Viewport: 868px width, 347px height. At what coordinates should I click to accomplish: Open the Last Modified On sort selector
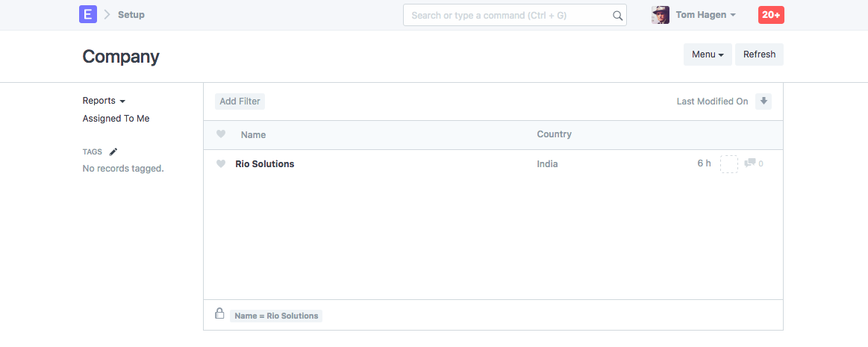(x=712, y=101)
